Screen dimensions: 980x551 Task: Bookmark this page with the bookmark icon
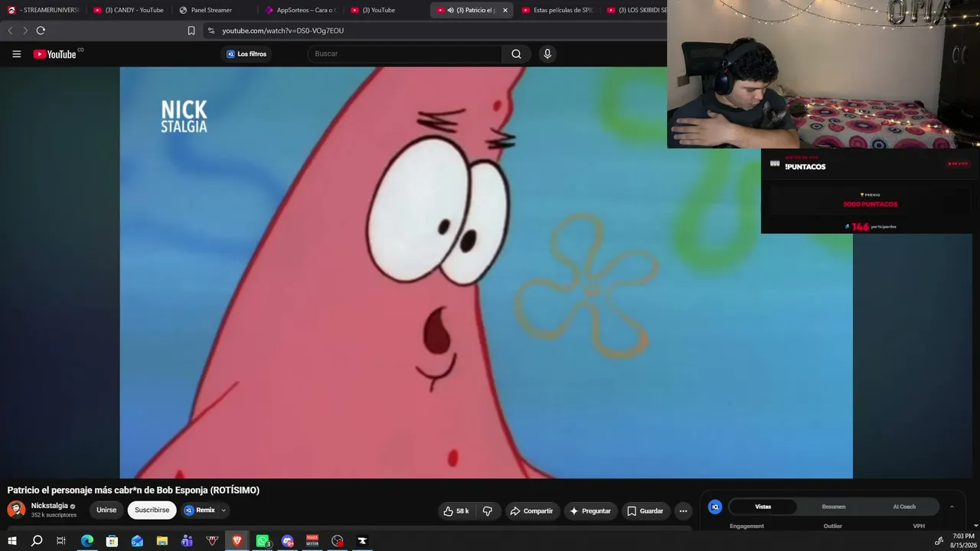[x=191, y=31]
